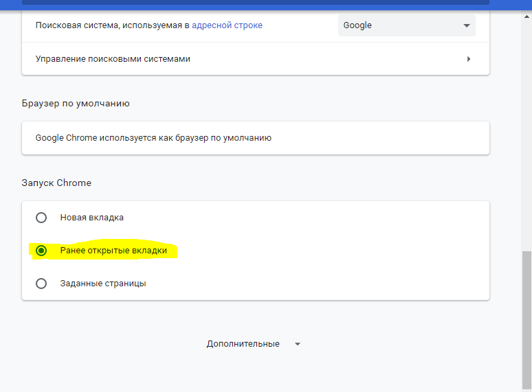Image resolution: width=532 pixels, height=392 pixels.
Task: Click "Google Chrome используется как браузер по умолчанию" text
Action: (x=153, y=138)
